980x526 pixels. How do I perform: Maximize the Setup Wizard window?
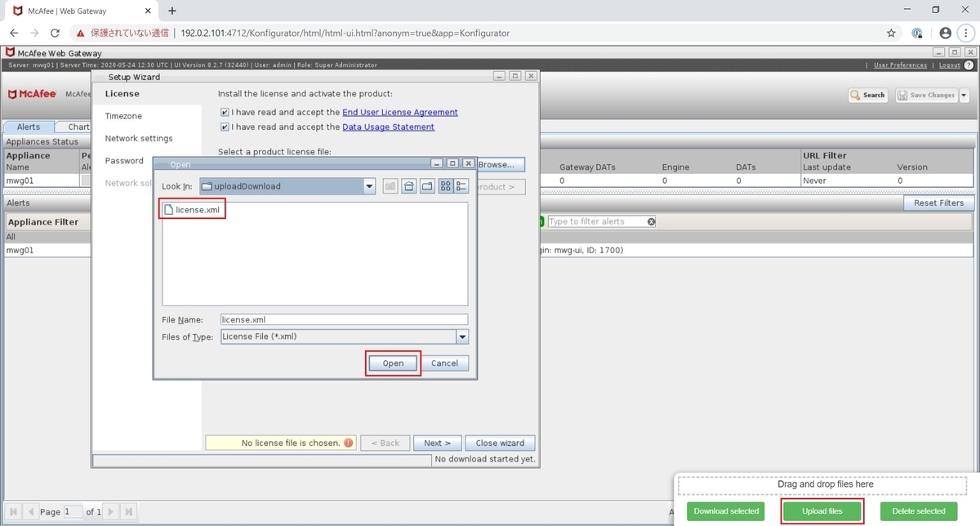pyautogui.click(x=514, y=76)
